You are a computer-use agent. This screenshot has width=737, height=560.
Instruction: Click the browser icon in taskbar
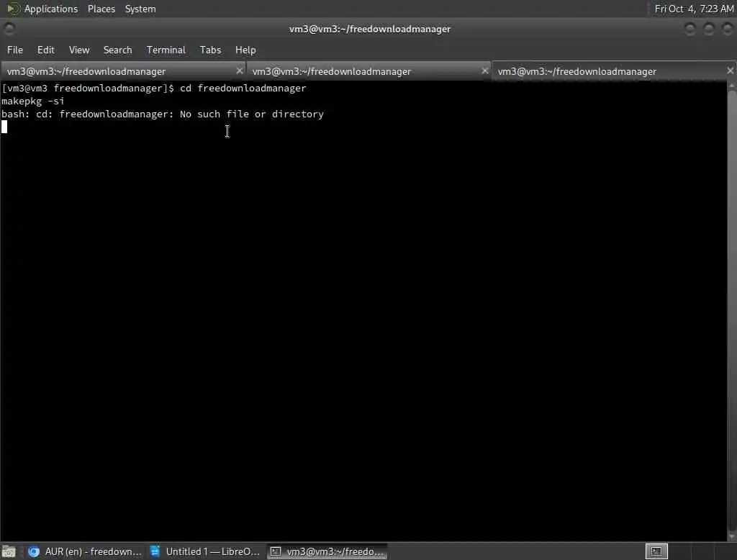point(33,551)
